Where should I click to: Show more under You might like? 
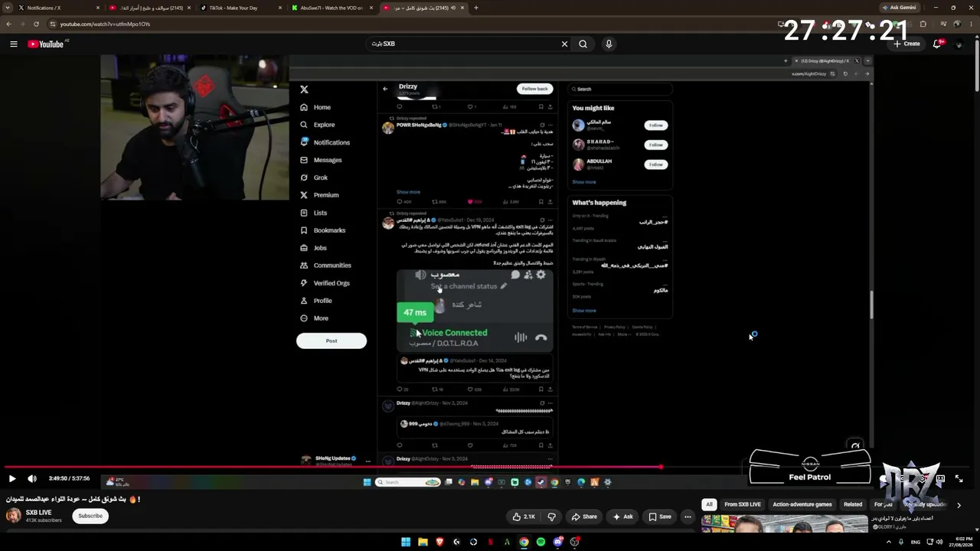point(583,182)
